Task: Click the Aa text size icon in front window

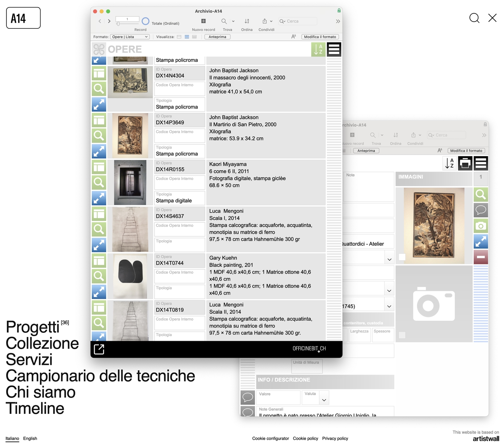Action: pyautogui.click(x=293, y=37)
